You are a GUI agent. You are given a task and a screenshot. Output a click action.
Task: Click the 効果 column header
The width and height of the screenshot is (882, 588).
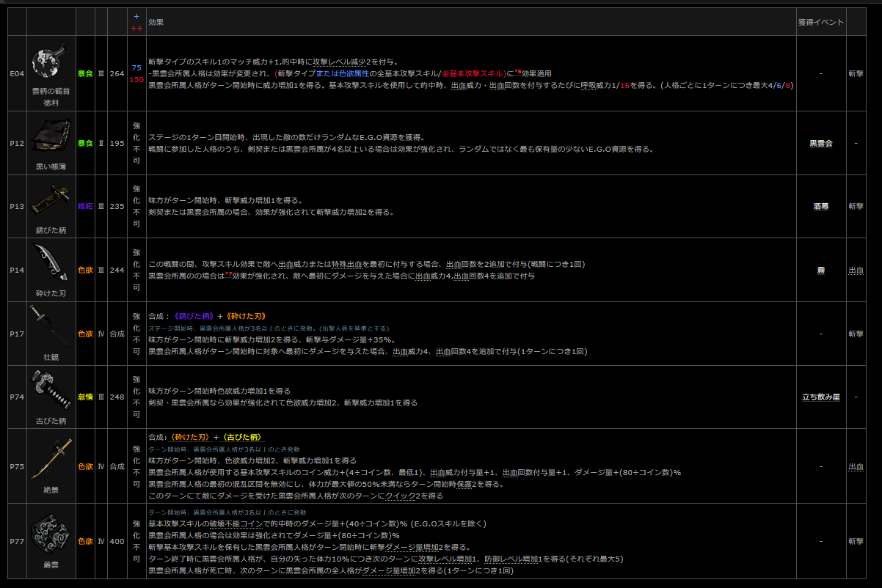point(156,23)
